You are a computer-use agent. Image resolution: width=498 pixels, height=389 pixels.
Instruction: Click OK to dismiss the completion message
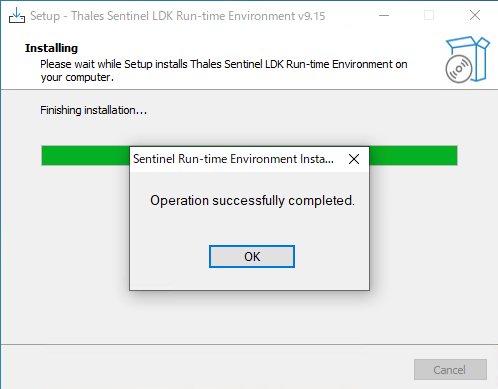(x=252, y=256)
